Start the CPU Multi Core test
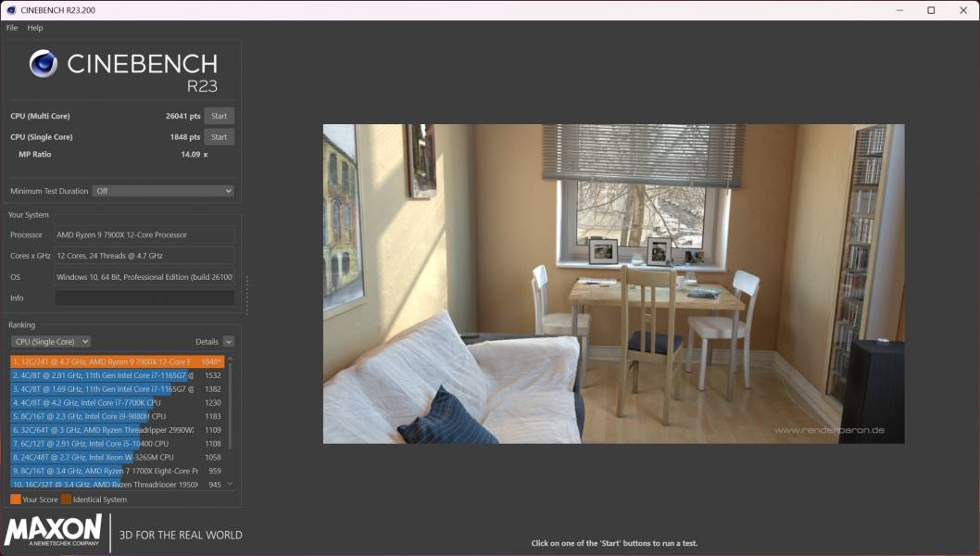Viewport: 980px width, 556px height. (219, 116)
